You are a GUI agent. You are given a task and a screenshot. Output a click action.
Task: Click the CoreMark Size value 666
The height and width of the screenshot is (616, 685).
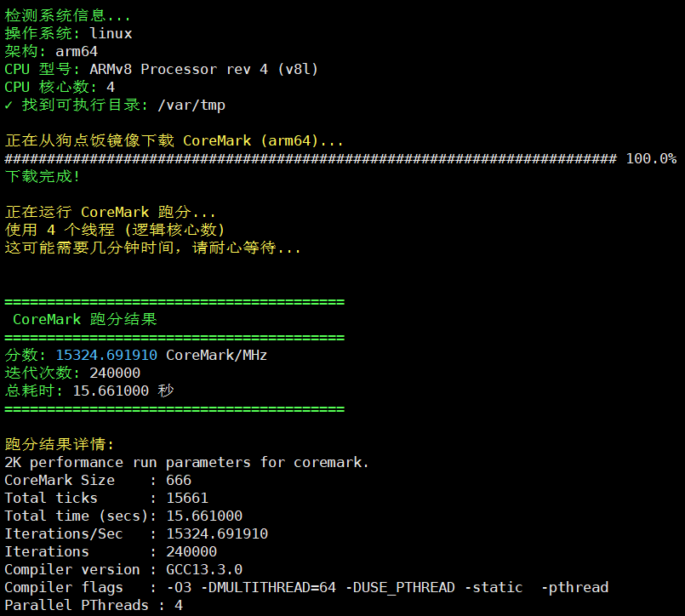tap(179, 480)
